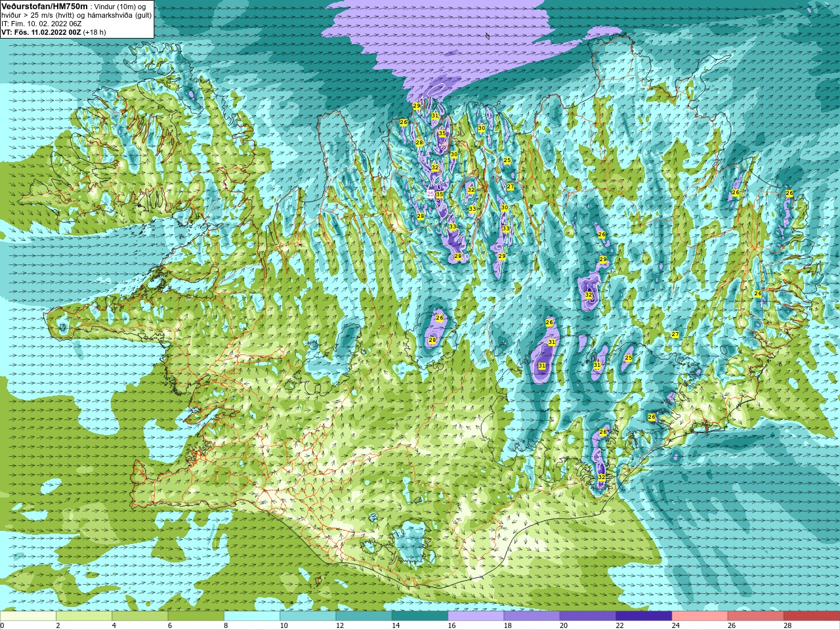Select the 2–4 m/s light yellow-green legend swatch
This screenshot has height=630, width=840.
pyautogui.click(x=84, y=616)
